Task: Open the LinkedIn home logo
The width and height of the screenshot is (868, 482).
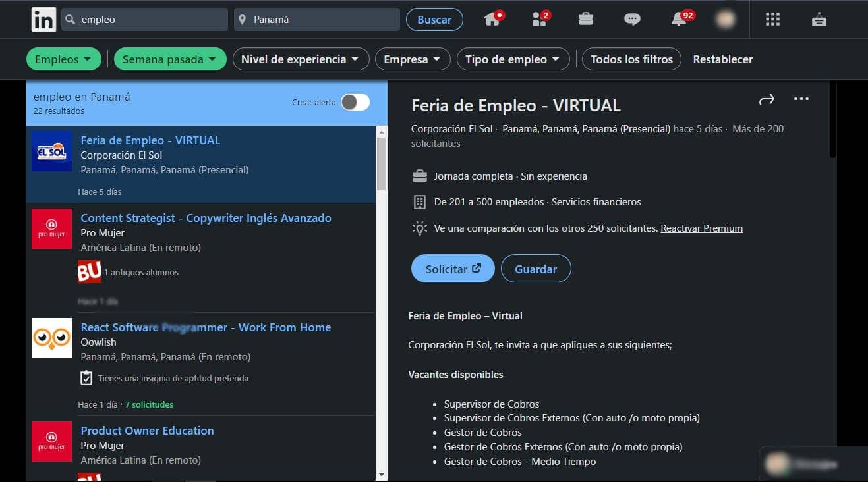Action: [43, 19]
